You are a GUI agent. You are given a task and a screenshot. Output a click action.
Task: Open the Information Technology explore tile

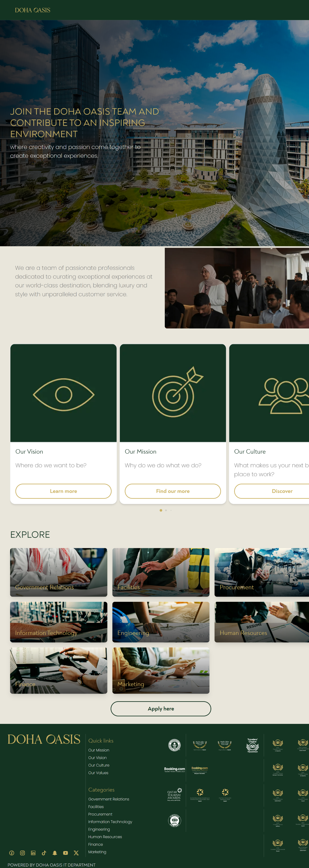click(x=59, y=622)
